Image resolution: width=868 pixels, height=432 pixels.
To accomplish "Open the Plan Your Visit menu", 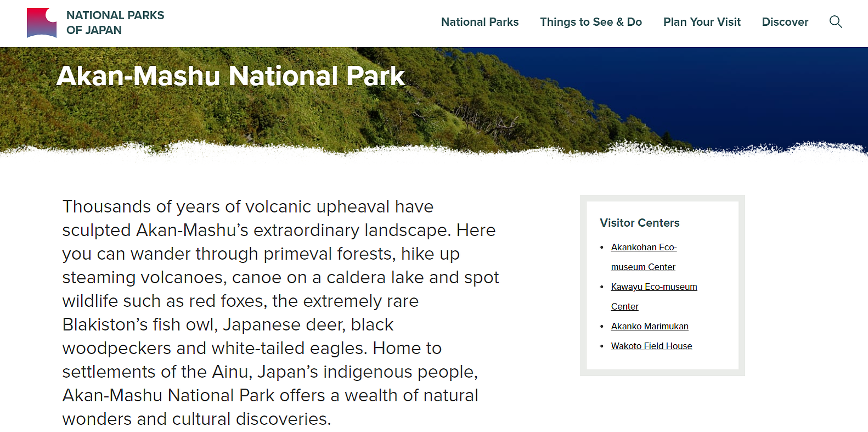I will [702, 22].
